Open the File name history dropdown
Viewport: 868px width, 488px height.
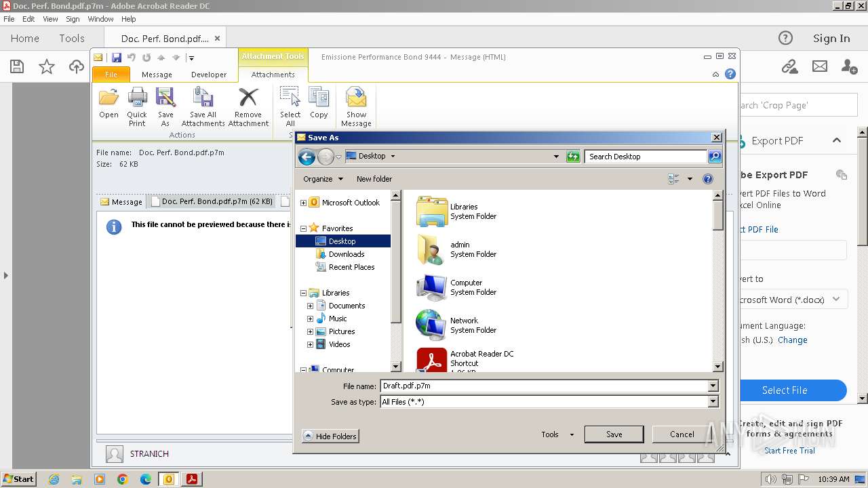[713, 386]
